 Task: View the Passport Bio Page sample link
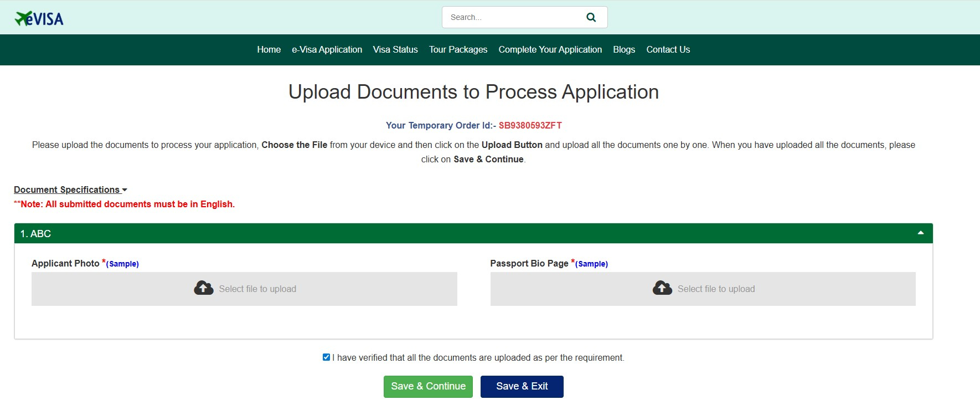(x=591, y=264)
